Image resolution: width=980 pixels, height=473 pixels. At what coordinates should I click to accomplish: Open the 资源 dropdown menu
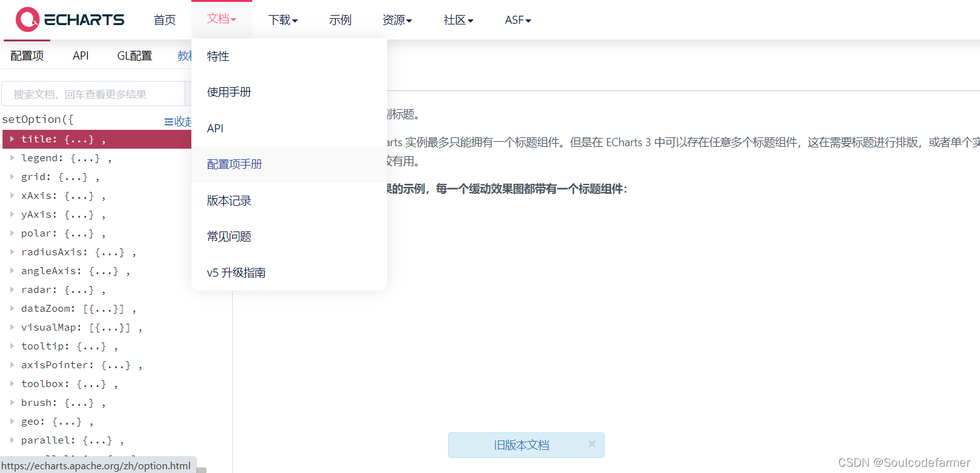(397, 20)
